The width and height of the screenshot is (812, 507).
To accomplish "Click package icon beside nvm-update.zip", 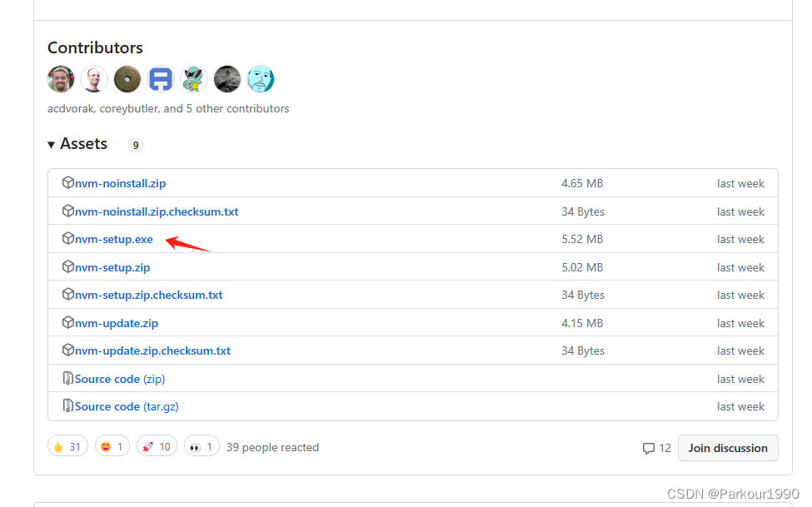I will 67,322.
